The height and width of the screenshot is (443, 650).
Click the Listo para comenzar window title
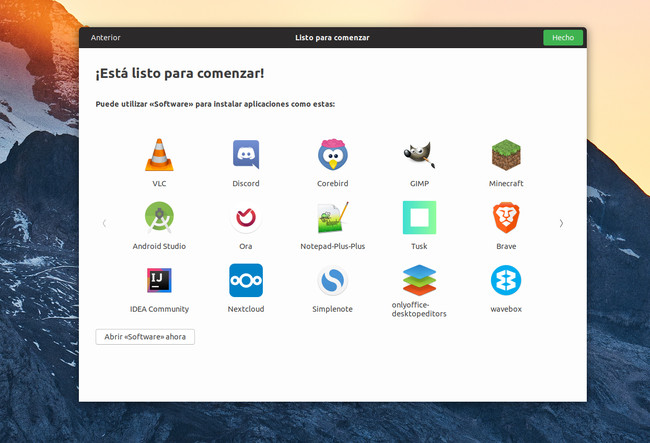click(332, 38)
